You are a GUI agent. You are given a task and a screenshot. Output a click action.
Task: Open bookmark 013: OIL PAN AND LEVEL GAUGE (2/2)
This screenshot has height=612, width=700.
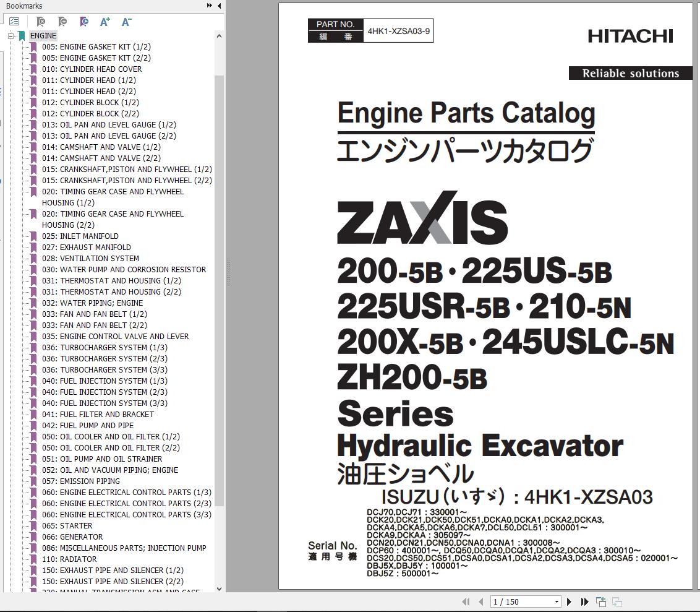click(x=109, y=136)
